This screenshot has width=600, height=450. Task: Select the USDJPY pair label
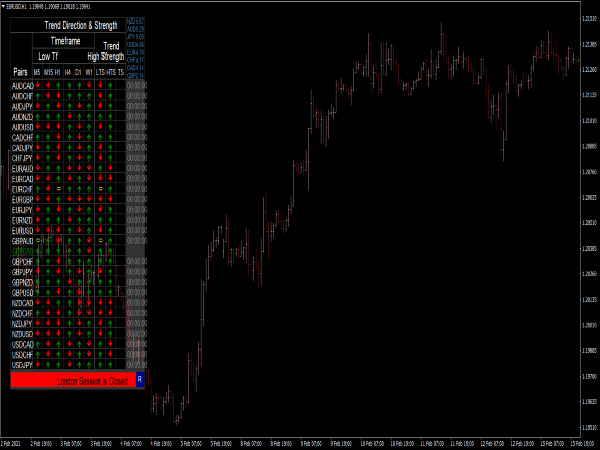click(x=22, y=365)
